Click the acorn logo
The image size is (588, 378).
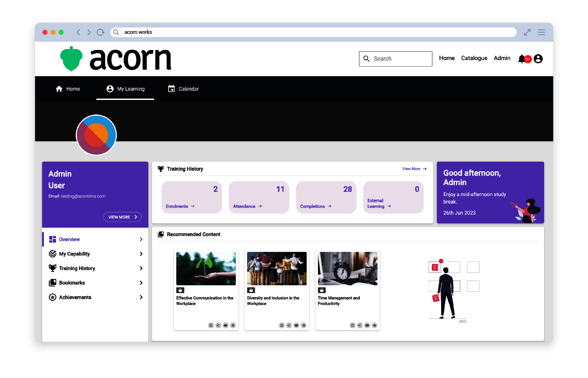click(x=116, y=59)
